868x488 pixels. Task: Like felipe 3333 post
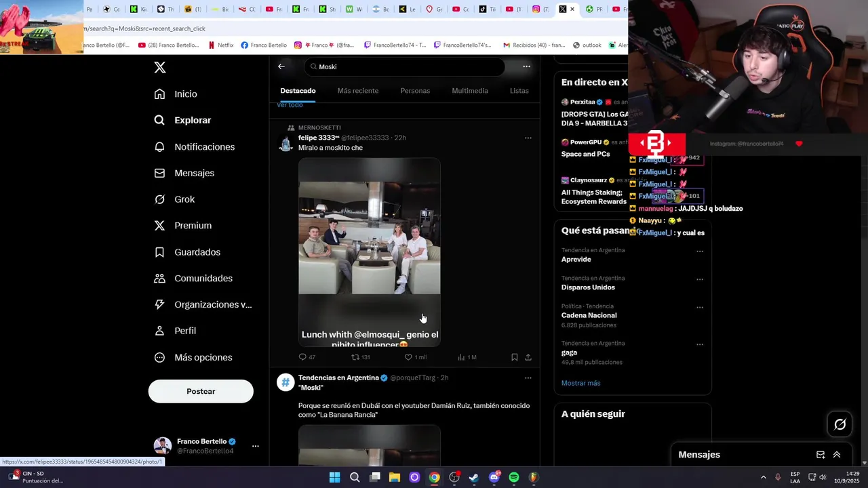click(415, 357)
